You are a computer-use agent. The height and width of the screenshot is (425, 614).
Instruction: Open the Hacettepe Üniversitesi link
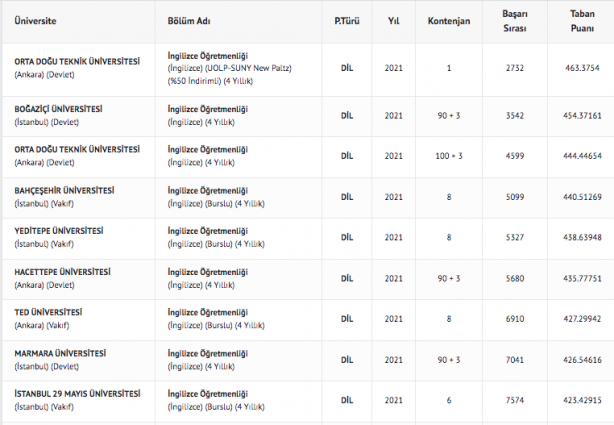62,271
